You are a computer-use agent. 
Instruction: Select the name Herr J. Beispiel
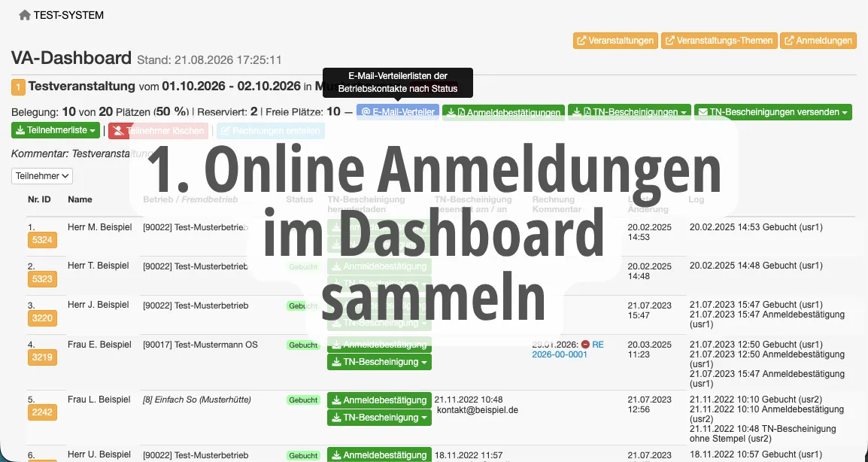pos(98,305)
